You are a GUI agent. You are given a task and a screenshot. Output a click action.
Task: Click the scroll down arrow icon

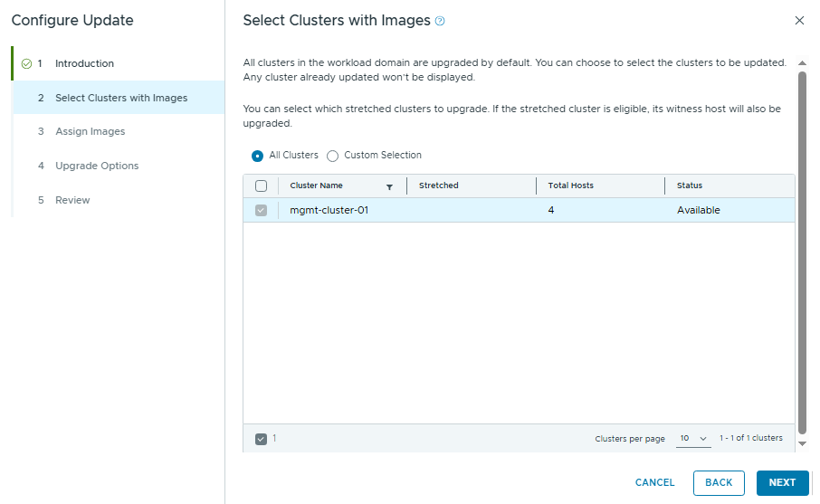[801, 443]
